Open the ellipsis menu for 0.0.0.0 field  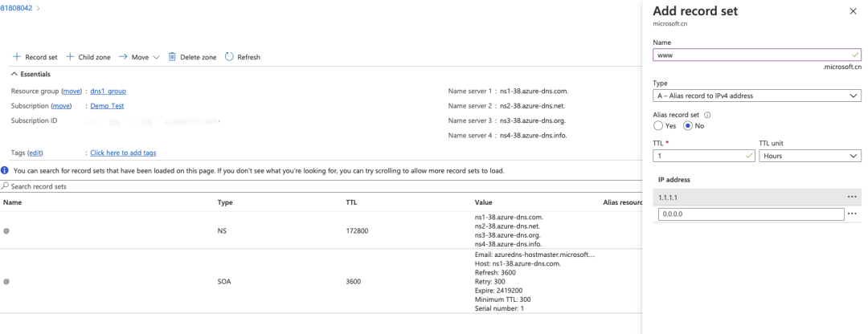[852, 214]
